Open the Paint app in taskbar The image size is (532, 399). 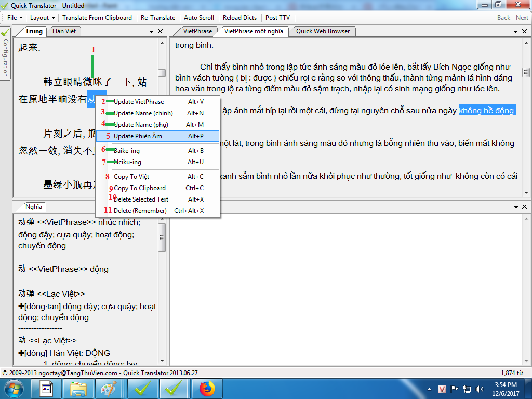point(109,389)
